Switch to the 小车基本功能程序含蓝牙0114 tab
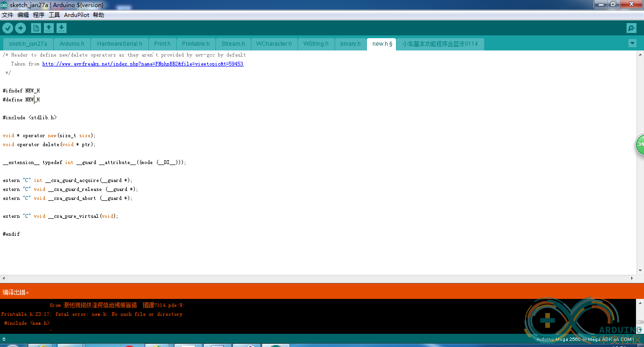The image size is (644, 347). point(440,44)
